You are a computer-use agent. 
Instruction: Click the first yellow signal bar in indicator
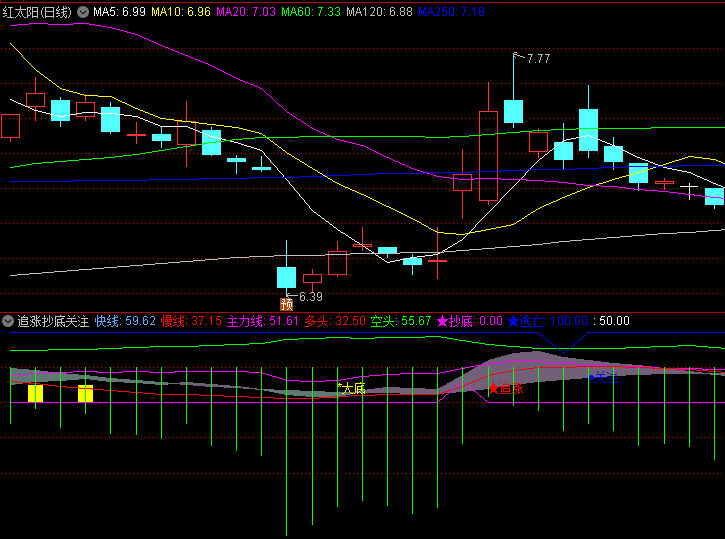[35, 393]
